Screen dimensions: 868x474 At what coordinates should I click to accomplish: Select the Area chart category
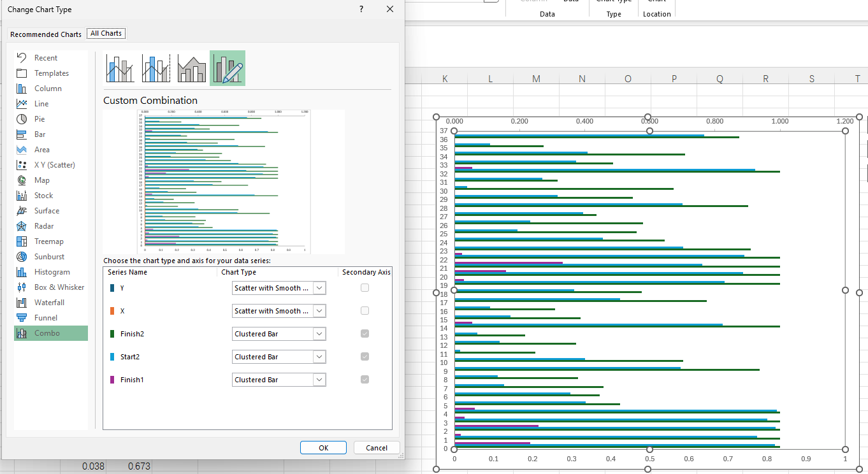click(x=51, y=150)
